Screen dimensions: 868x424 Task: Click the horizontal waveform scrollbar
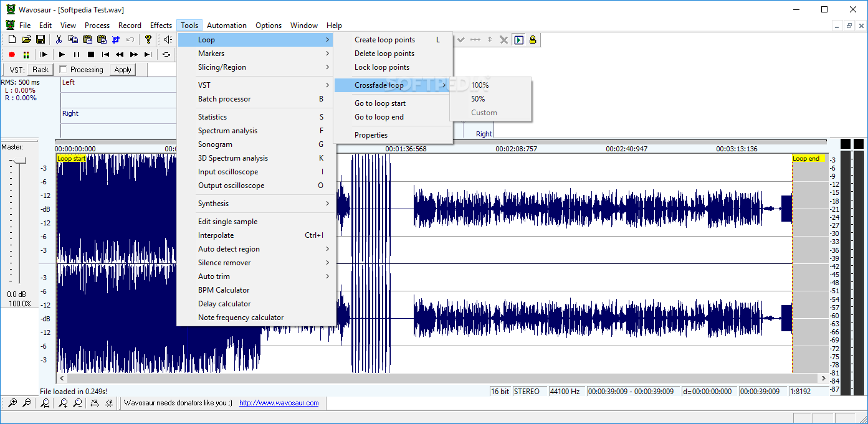pyautogui.click(x=442, y=378)
